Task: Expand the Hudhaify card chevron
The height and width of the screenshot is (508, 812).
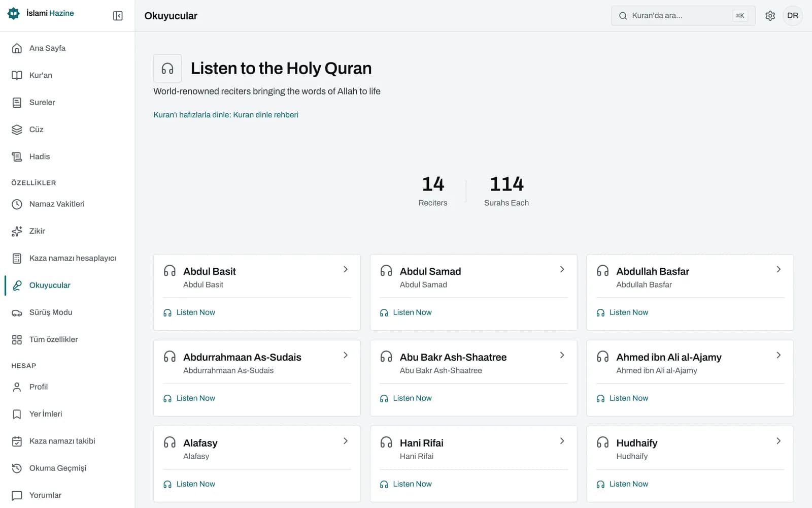Action: click(779, 441)
